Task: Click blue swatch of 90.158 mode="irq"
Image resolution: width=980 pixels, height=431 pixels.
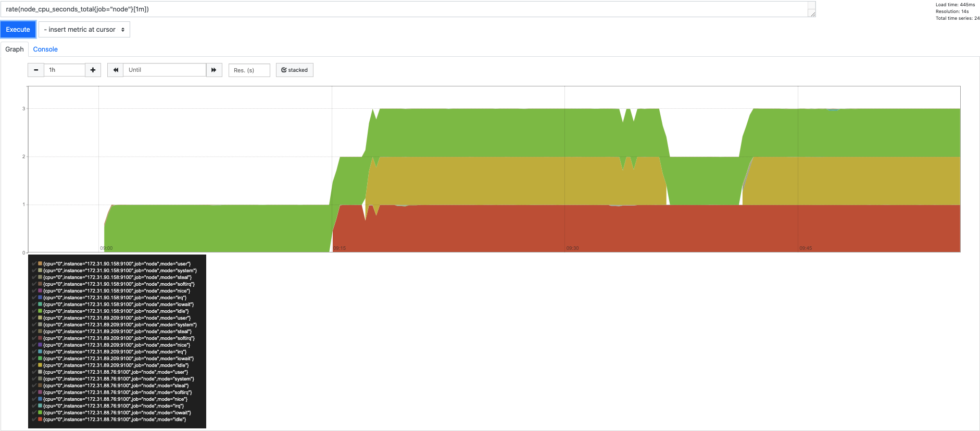Action: click(x=40, y=298)
